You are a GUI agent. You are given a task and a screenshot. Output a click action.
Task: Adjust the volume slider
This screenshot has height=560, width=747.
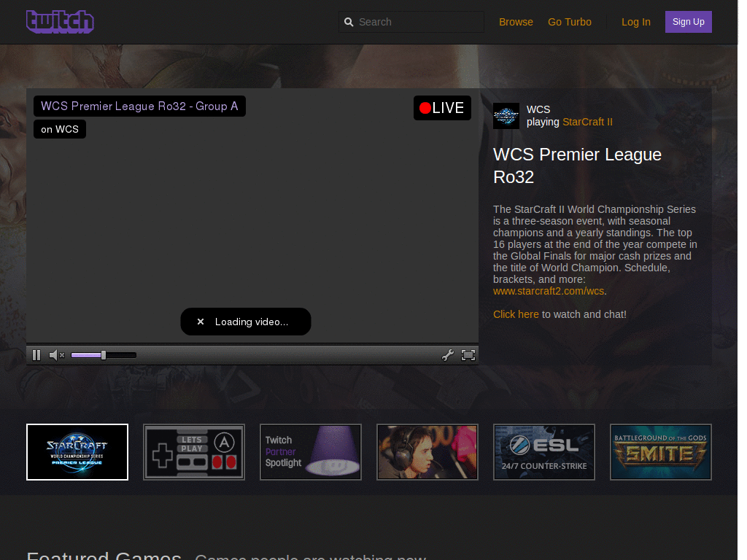[x=104, y=355]
